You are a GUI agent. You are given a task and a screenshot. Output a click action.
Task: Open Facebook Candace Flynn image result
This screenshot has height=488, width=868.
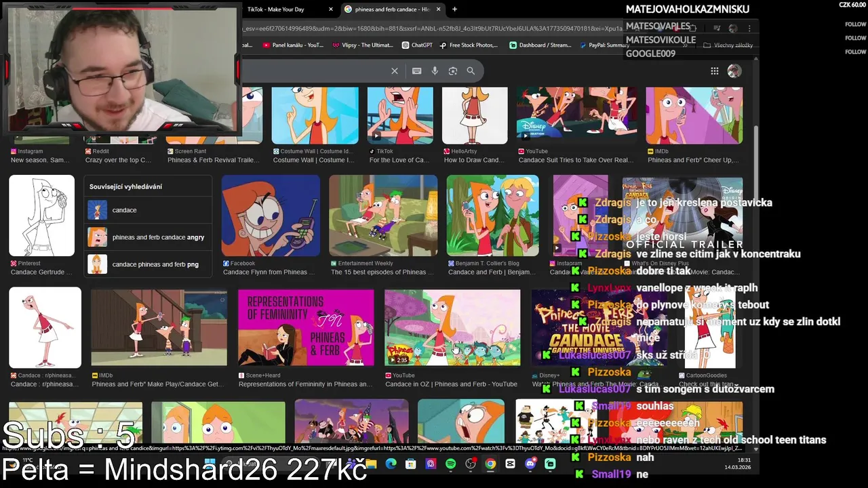coord(271,216)
